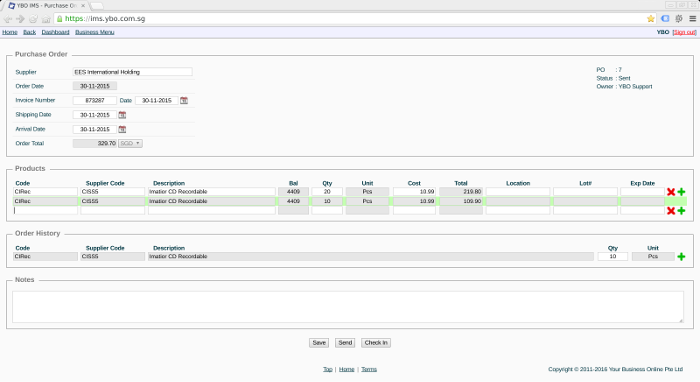The image size is (700, 382).
Task: Click Cost field in first product row
Action: [414, 191]
